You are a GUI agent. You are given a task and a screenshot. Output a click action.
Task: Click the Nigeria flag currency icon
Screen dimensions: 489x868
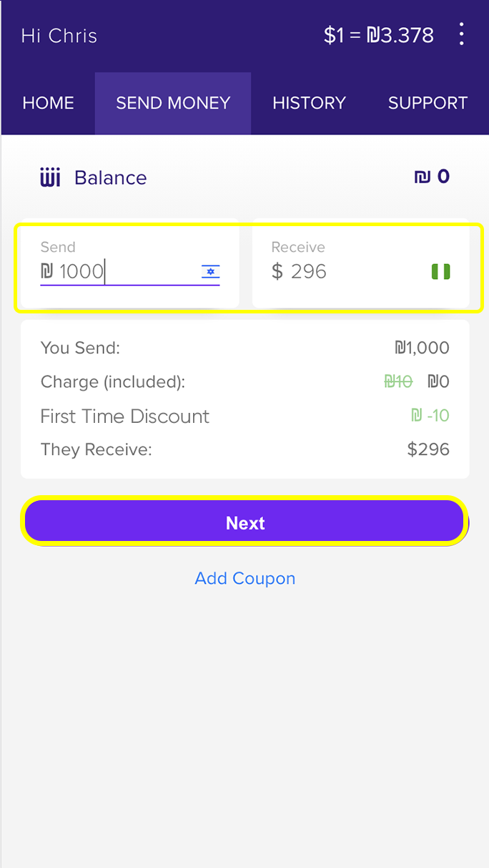[x=440, y=272]
